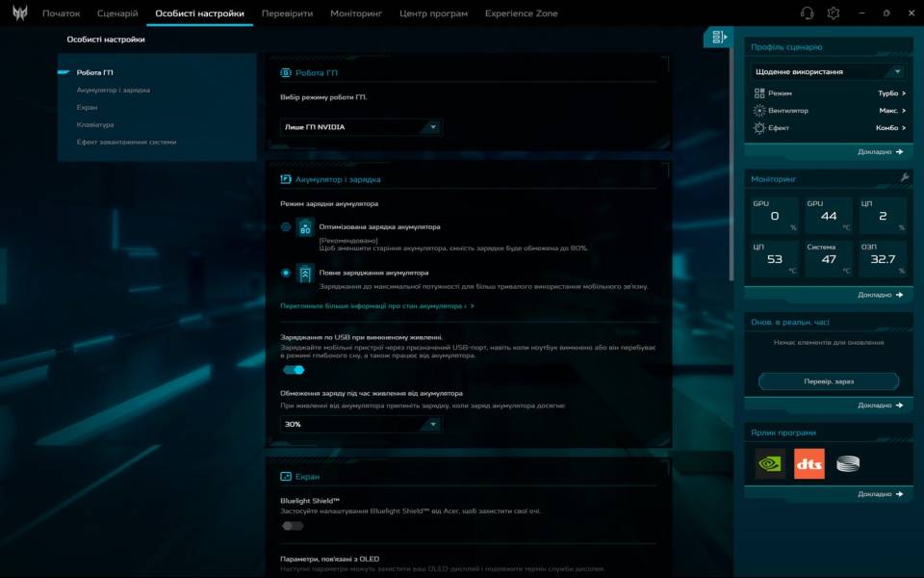Image resolution: width=924 pixels, height=578 pixels.
Task: Click ЦП usage tile showing 2
Action: point(883,216)
